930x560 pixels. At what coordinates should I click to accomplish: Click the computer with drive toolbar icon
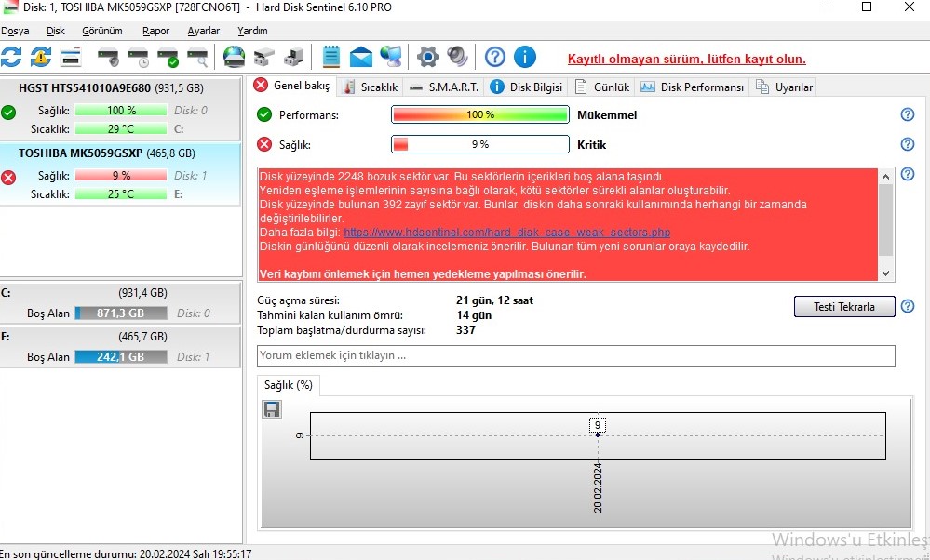(x=293, y=57)
